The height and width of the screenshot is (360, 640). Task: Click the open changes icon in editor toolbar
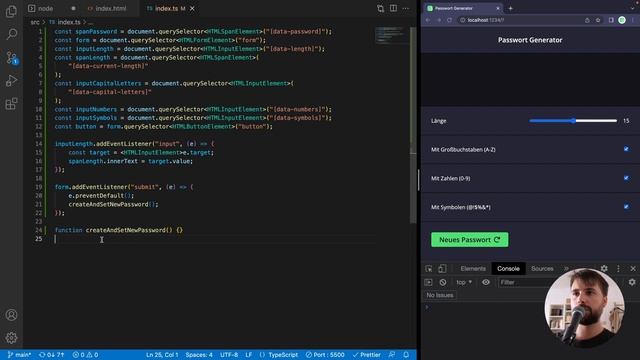click(380, 8)
